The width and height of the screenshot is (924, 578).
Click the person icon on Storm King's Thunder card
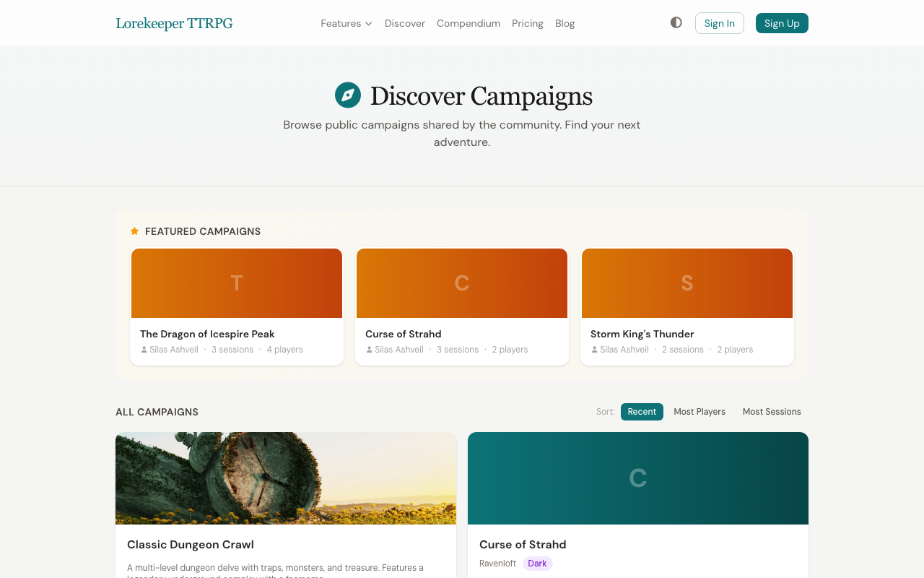tap(593, 349)
